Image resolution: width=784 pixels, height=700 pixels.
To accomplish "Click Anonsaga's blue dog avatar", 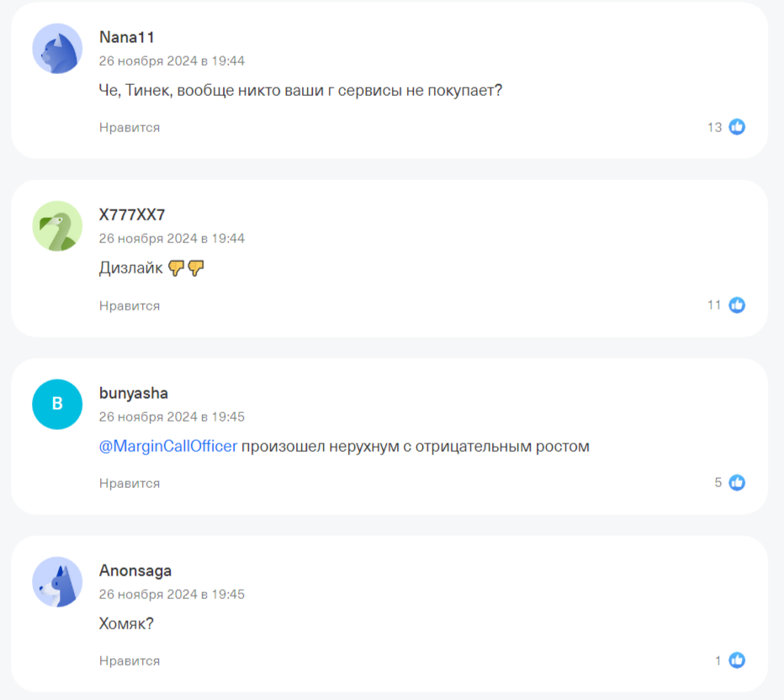I will coord(57,581).
